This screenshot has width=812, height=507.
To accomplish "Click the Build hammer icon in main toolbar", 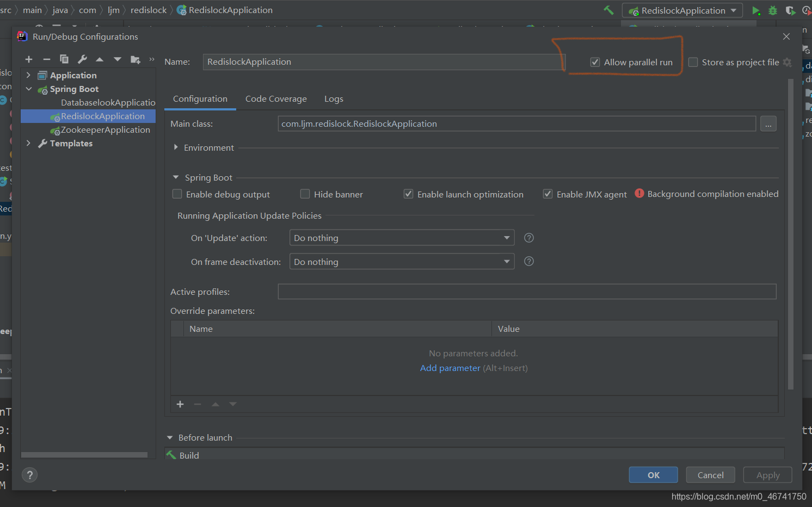I will (x=608, y=10).
